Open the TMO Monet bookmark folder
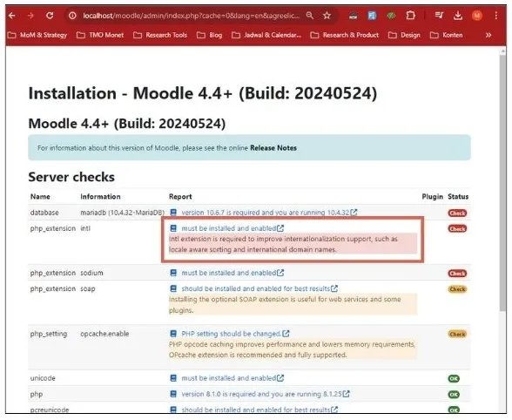The height and width of the screenshot is (420, 512). point(100,35)
